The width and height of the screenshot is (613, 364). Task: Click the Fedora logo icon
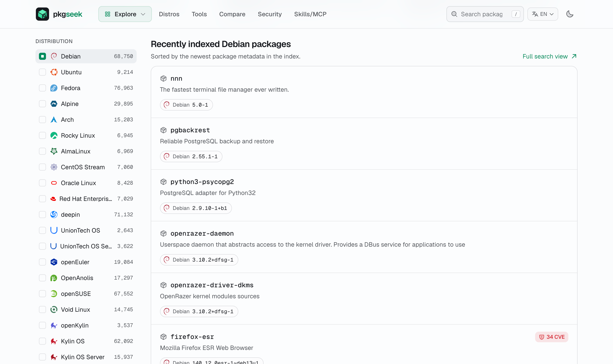pos(54,88)
